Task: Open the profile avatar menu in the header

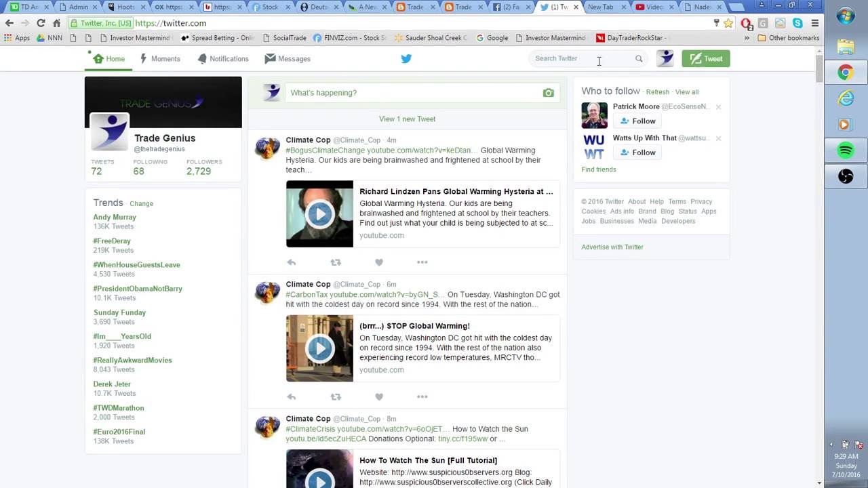Action: 665,59
